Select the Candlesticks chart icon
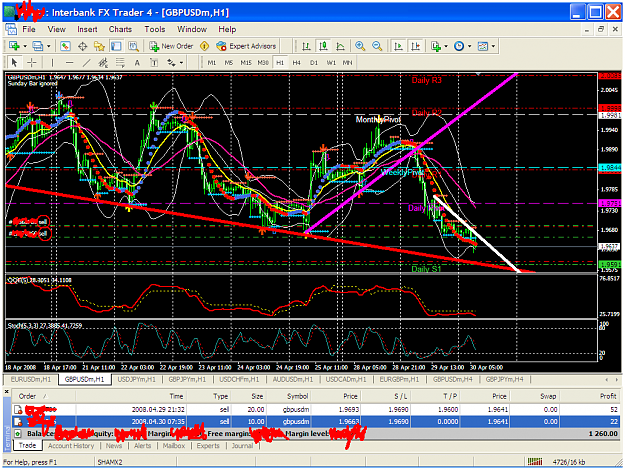 [x=323, y=46]
